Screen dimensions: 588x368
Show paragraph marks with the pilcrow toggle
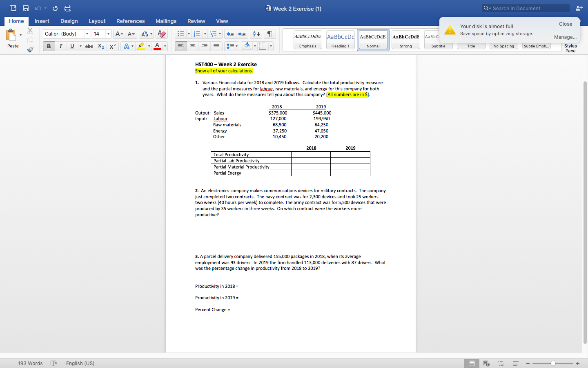pyautogui.click(x=269, y=34)
